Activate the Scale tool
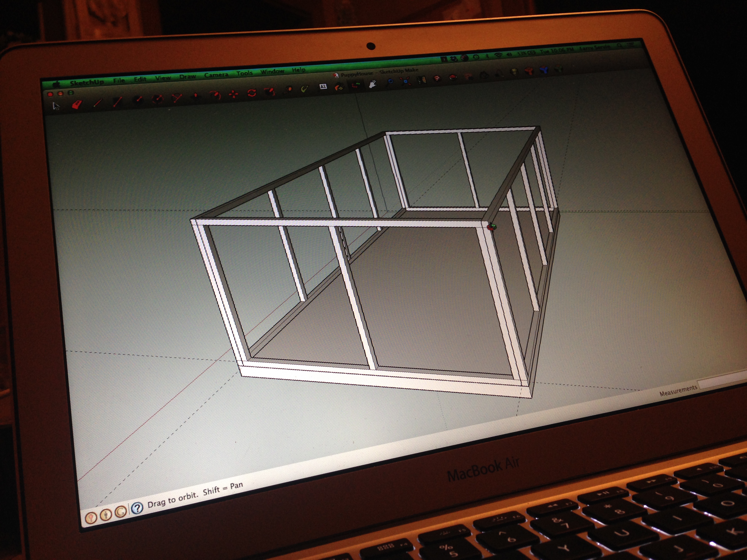Viewport: 747px width, 560px height. (270, 92)
